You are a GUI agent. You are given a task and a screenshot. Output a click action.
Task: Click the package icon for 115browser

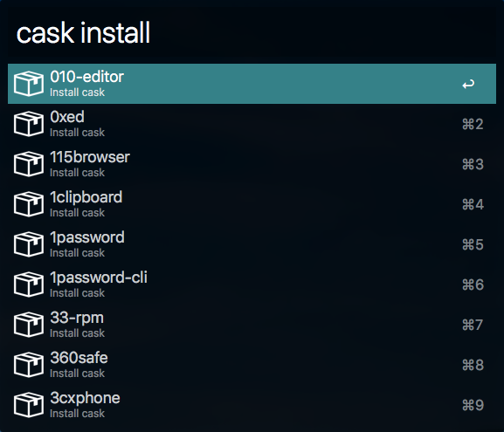[29, 164]
